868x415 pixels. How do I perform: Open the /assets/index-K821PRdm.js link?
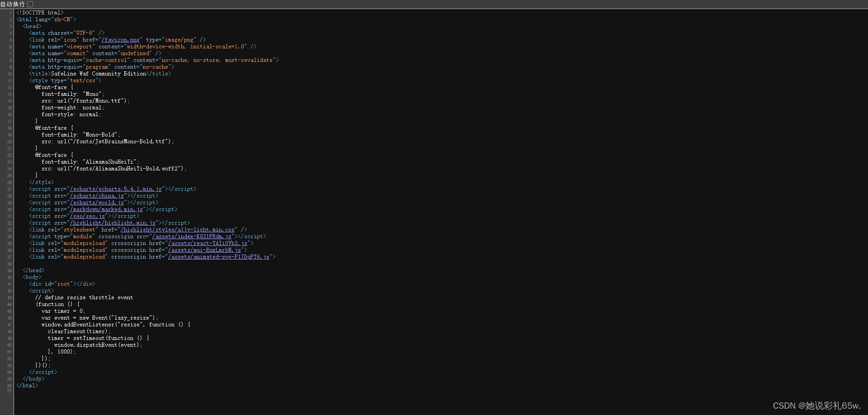pyautogui.click(x=192, y=236)
